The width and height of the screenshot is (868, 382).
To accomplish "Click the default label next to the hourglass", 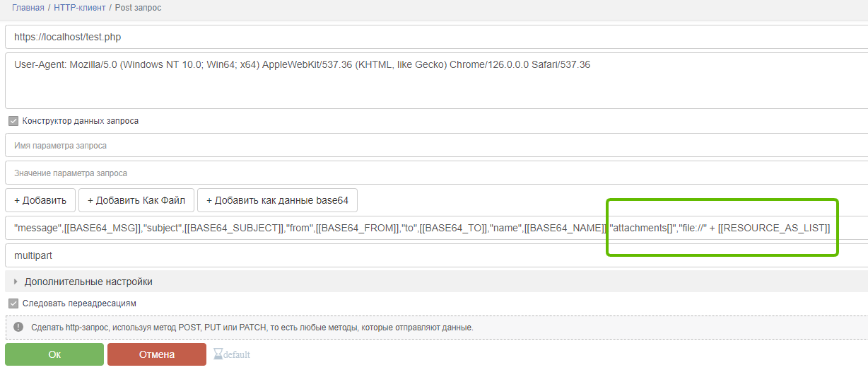I will pyautogui.click(x=237, y=354).
